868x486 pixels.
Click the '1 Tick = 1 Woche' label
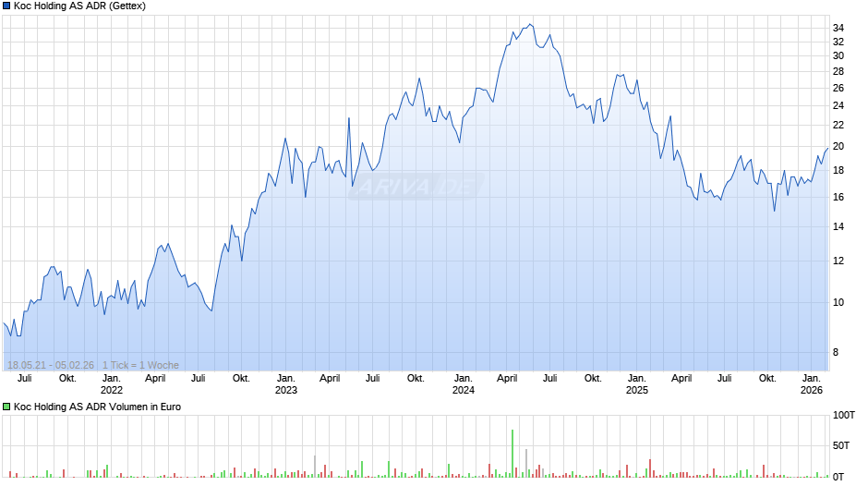point(140,365)
